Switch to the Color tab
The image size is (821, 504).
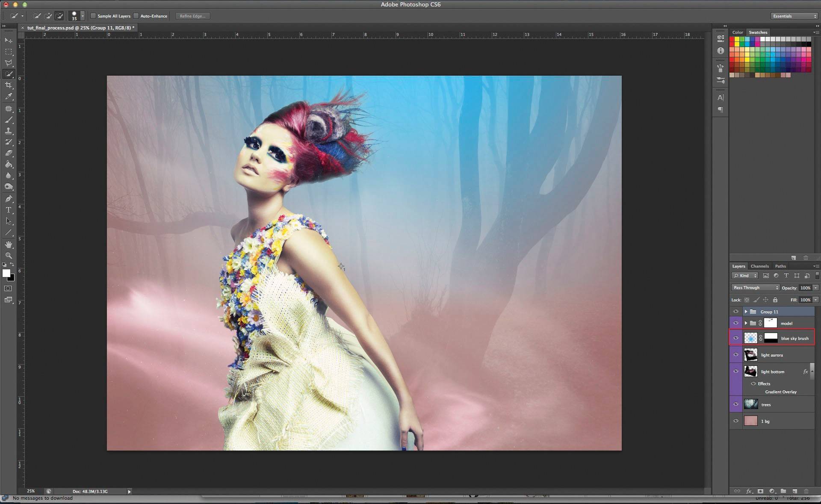738,32
